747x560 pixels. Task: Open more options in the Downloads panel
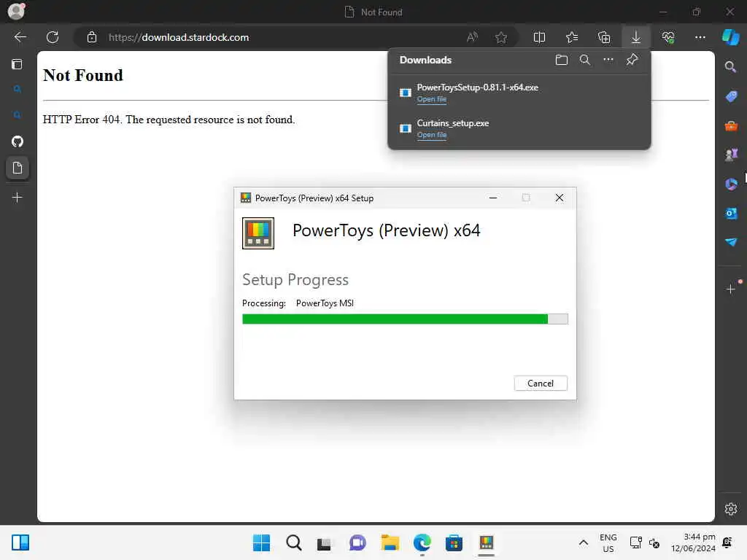pyautogui.click(x=608, y=60)
